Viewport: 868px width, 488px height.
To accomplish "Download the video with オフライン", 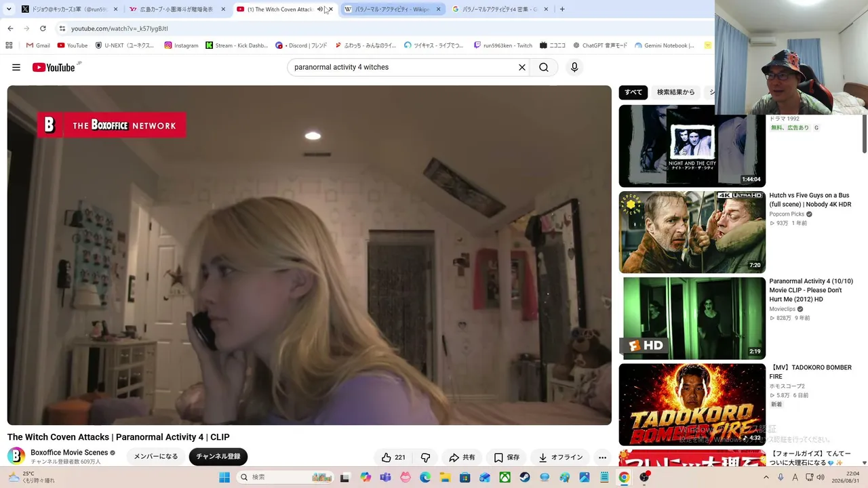I will (560, 457).
